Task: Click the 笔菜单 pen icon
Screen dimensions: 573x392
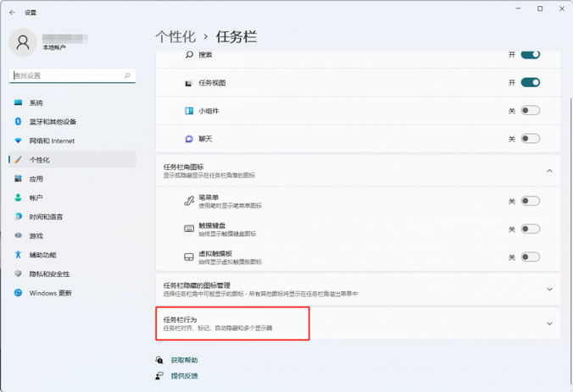Action: [x=189, y=201]
